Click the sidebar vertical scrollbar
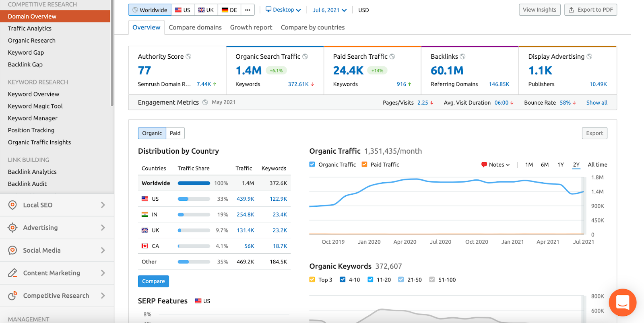The height and width of the screenshot is (323, 644). pos(112,53)
